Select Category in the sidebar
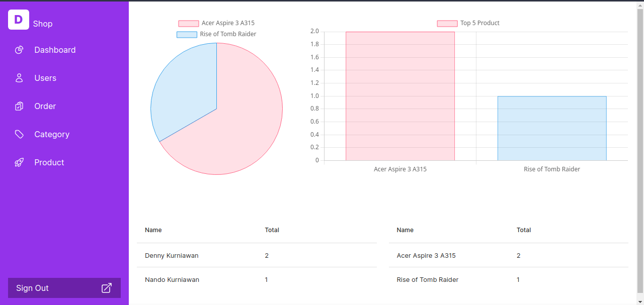The height and width of the screenshot is (305, 644). tap(52, 134)
